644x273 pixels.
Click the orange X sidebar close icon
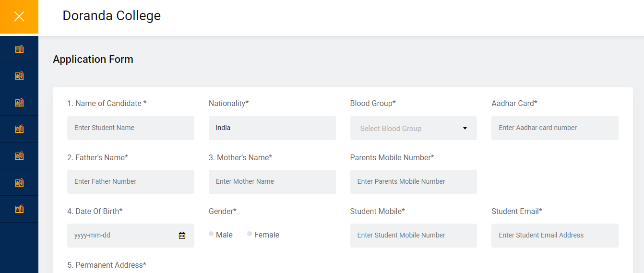click(19, 17)
